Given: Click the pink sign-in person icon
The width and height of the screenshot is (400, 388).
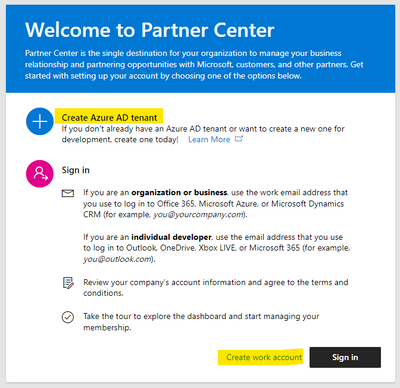Looking at the screenshot, I should [40, 174].
